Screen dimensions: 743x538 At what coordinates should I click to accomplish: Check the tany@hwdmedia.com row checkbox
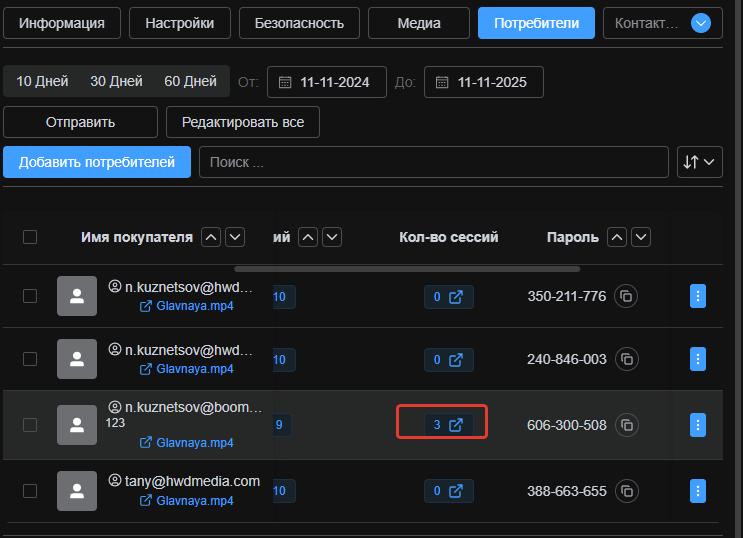coord(30,491)
